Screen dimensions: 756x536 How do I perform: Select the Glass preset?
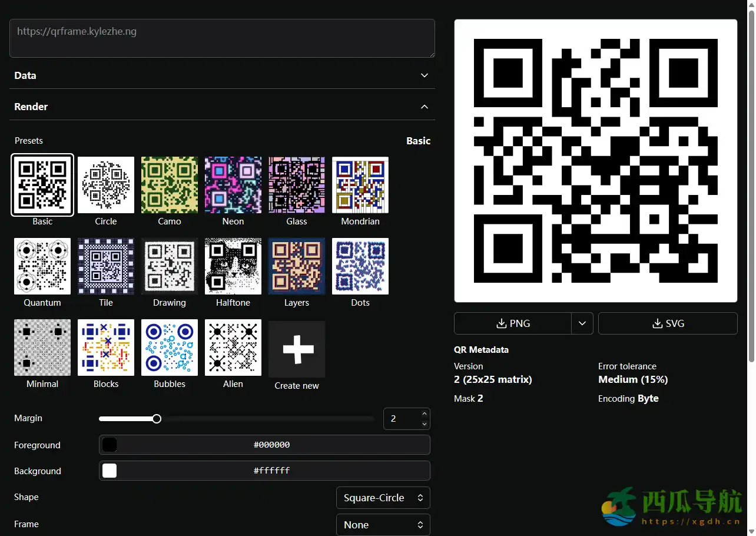click(x=296, y=184)
